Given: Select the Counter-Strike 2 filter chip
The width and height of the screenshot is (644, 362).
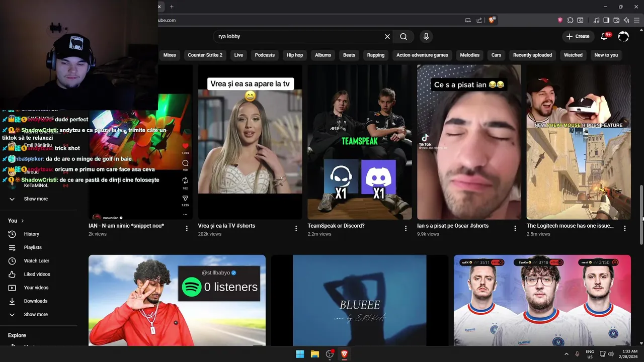Looking at the screenshot, I should click(x=205, y=55).
